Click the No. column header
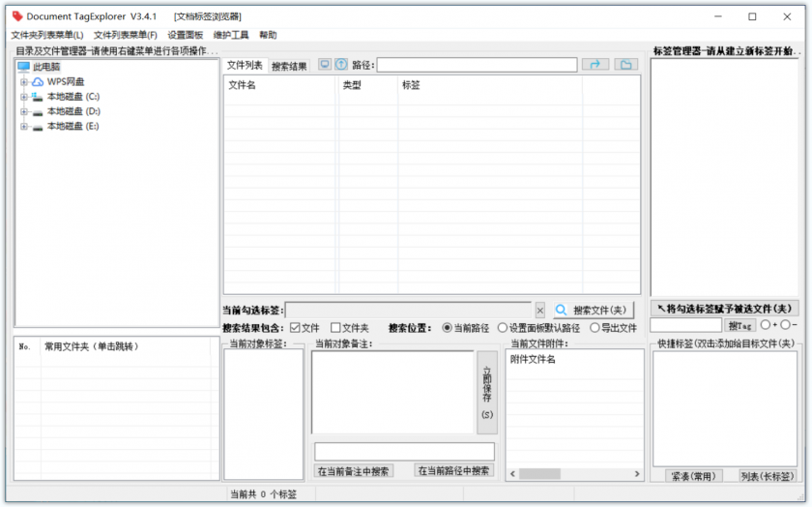 coord(27,346)
